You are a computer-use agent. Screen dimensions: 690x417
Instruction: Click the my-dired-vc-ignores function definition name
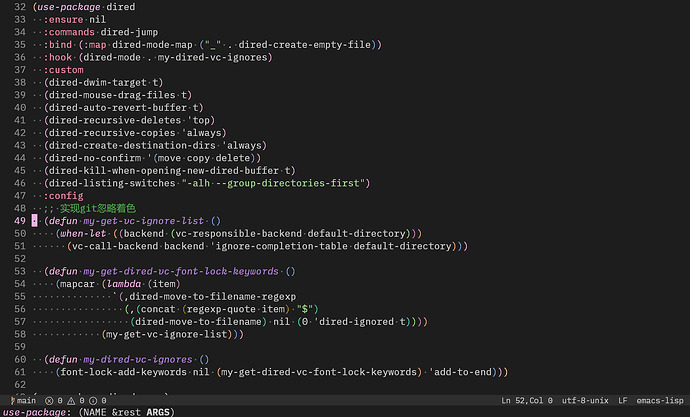tap(138, 359)
